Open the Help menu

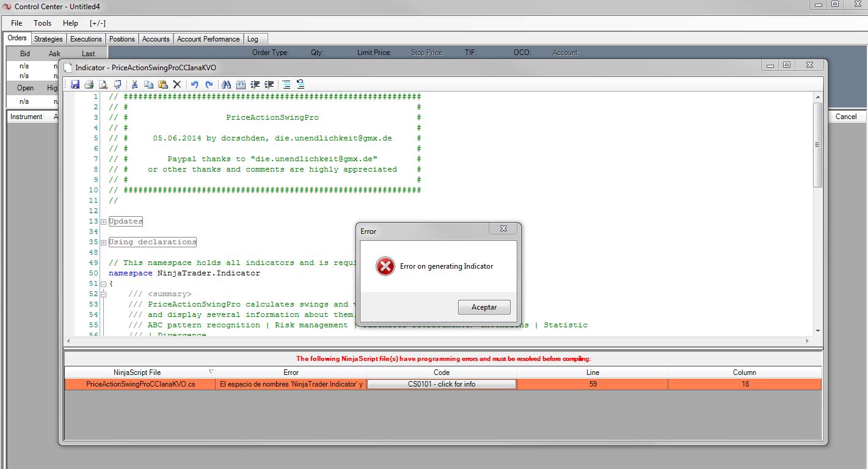click(x=71, y=23)
